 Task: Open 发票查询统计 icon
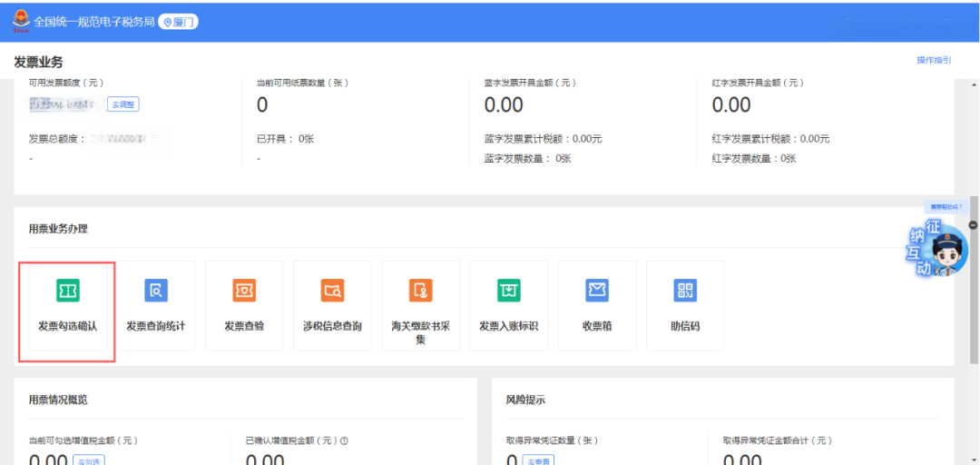(156, 291)
